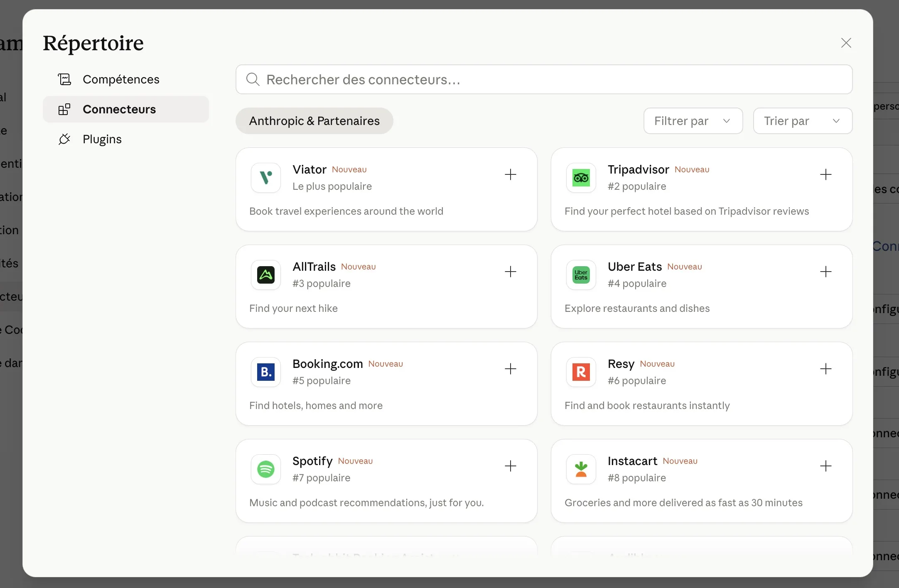899x588 pixels.
Task: Toggle the Anthropic & Partenaires filter chip
Action: [x=314, y=121]
